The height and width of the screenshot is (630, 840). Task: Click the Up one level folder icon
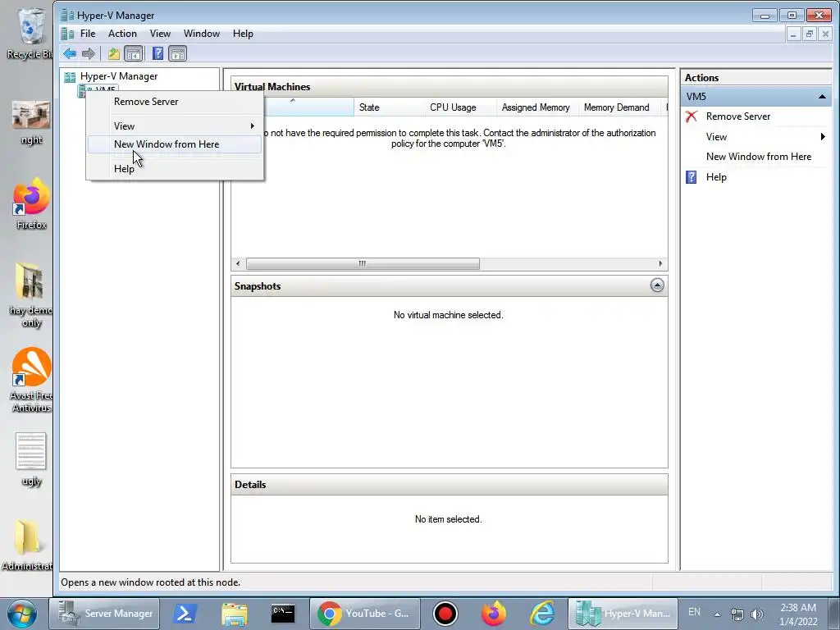point(113,53)
